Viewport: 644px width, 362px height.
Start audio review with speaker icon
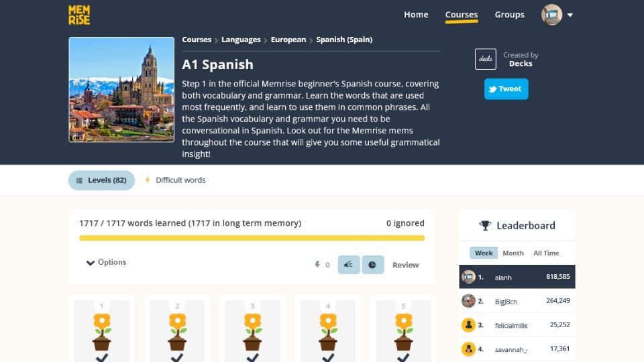point(349,265)
